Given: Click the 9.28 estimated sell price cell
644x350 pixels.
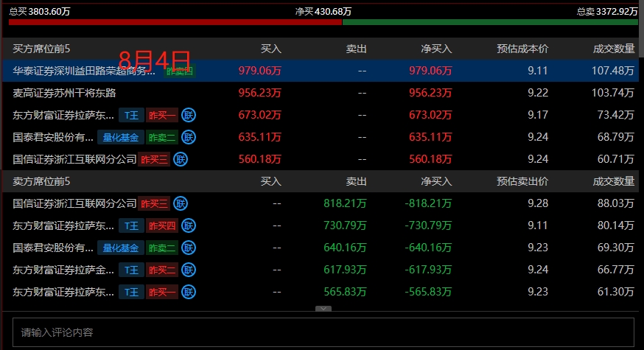Looking at the screenshot, I should point(538,203).
